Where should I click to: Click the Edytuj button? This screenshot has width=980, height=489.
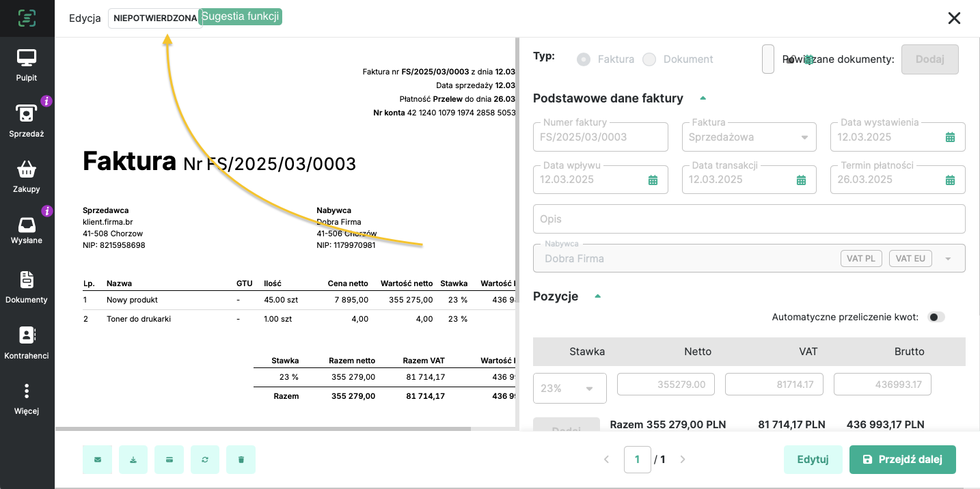coord(813,460)
